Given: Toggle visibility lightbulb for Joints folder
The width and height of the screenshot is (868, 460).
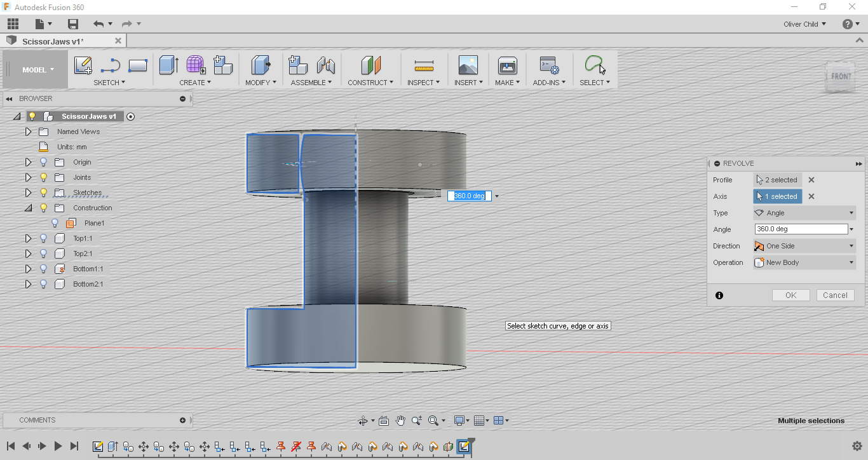Looking at the screenshot, I should (44, 177).
